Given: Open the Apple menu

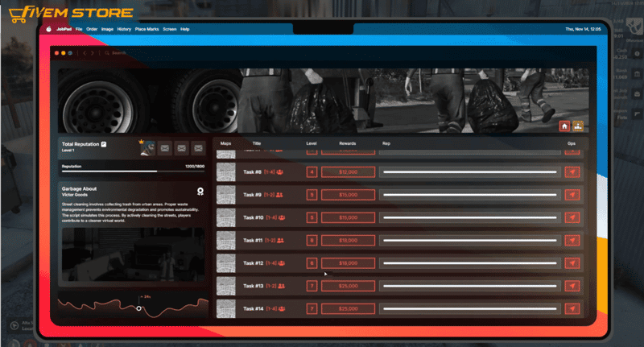Looking at the screenshot, I should tap(48, 29).
